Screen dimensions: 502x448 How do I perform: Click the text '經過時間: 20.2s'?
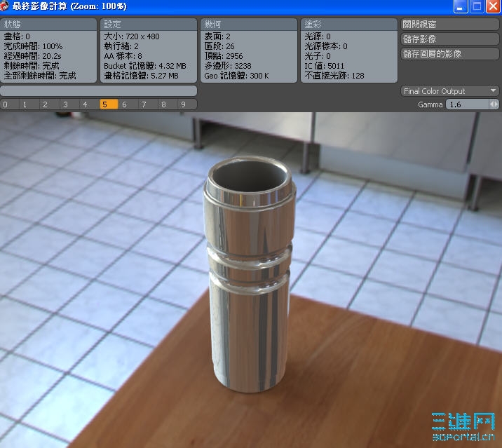click(33, 56)
